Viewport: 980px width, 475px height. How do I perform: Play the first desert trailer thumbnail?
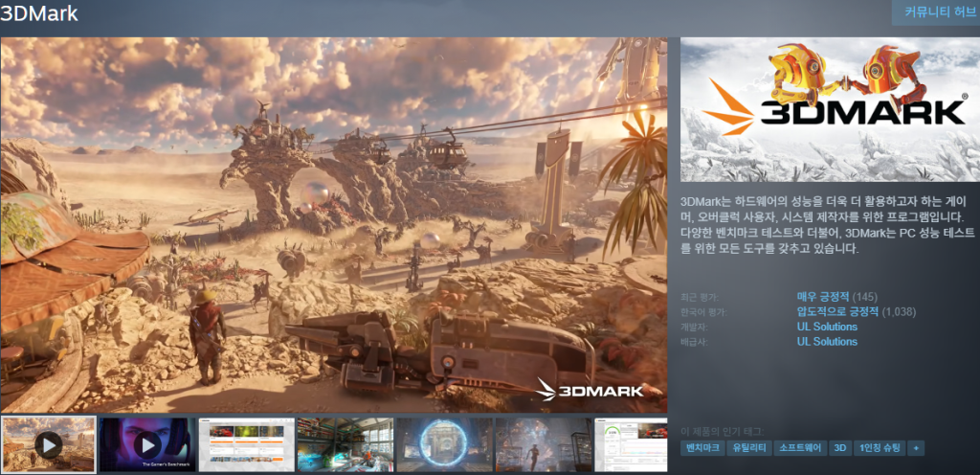click(49, 444)
